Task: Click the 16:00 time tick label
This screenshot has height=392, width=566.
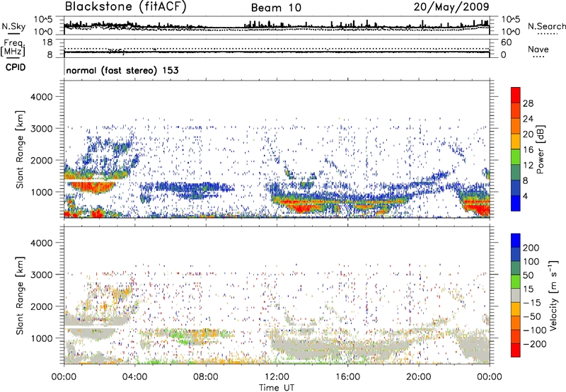Action: tap(347, 377)
